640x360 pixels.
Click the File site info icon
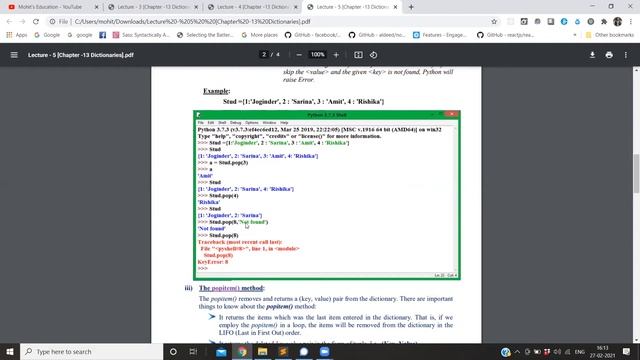pos(53,21)
